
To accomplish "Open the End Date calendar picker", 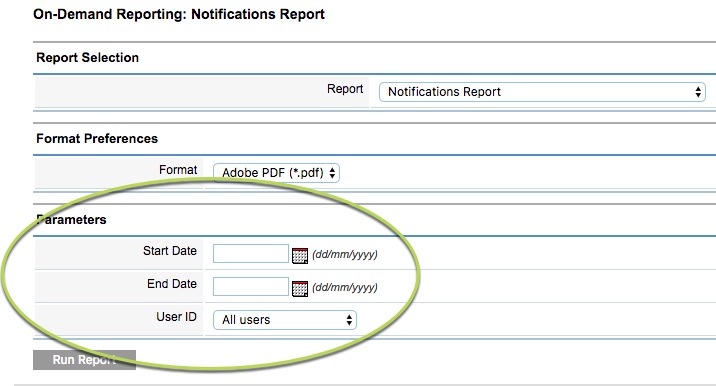I will (300, 288).
